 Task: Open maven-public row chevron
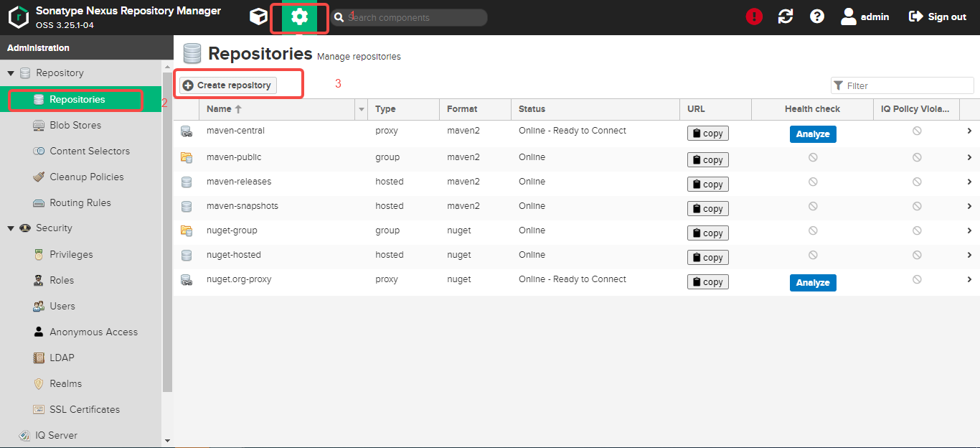coord(969,157)
